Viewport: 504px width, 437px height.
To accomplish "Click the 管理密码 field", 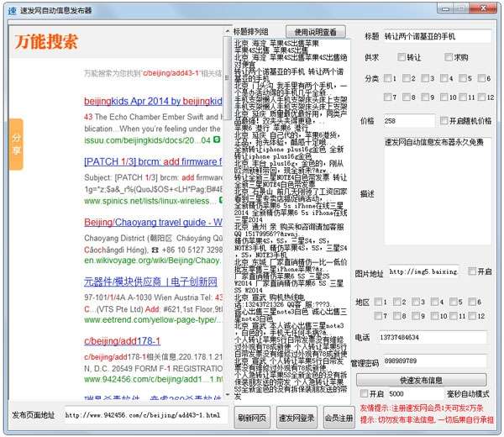I will click(x=435, y=361).
